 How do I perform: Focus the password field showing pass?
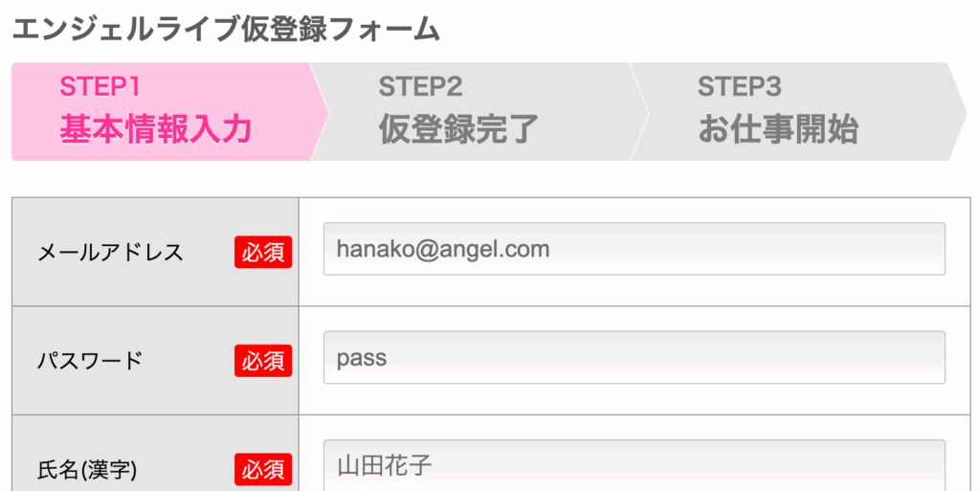(x=634, y=358)
